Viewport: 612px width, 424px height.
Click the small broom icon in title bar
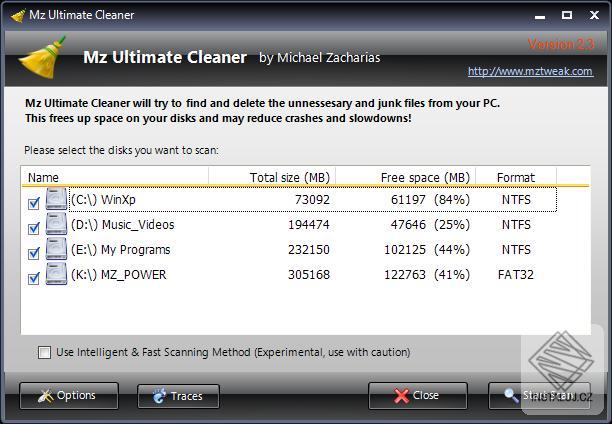click(x=18, y=16)
